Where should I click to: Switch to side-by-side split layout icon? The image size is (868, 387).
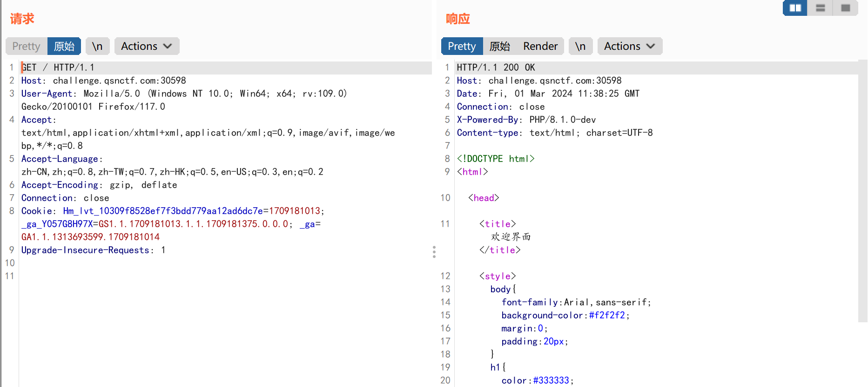click(x=795, y=8)
